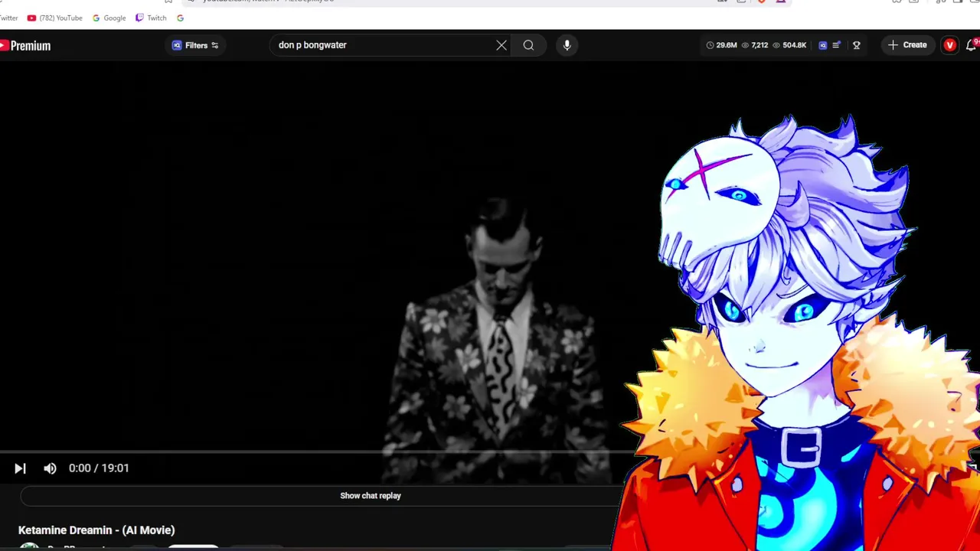The height and width of the screenshot is (551, 980).
Task: Open the red V account avatar
Action: (x=949, y=45)
